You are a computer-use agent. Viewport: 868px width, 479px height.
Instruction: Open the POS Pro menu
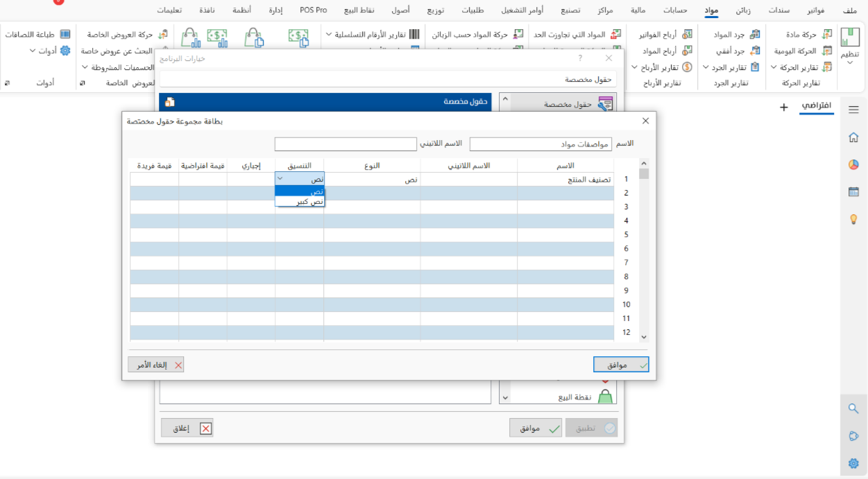(313, 10)
